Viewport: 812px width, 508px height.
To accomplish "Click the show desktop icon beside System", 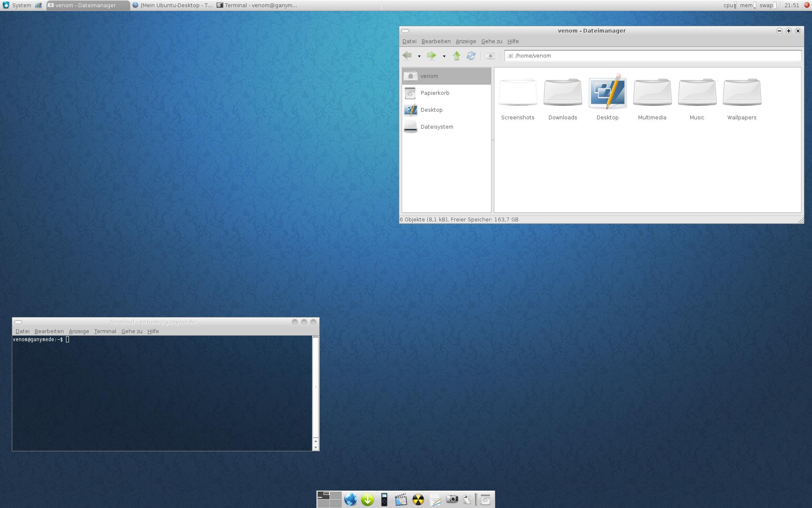I will (x=38, y=5).
